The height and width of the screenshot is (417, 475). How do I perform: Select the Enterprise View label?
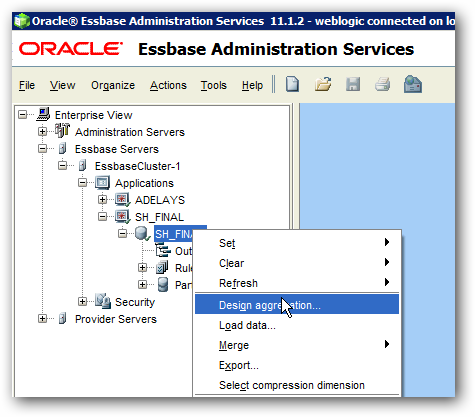(x=93, y=115)
